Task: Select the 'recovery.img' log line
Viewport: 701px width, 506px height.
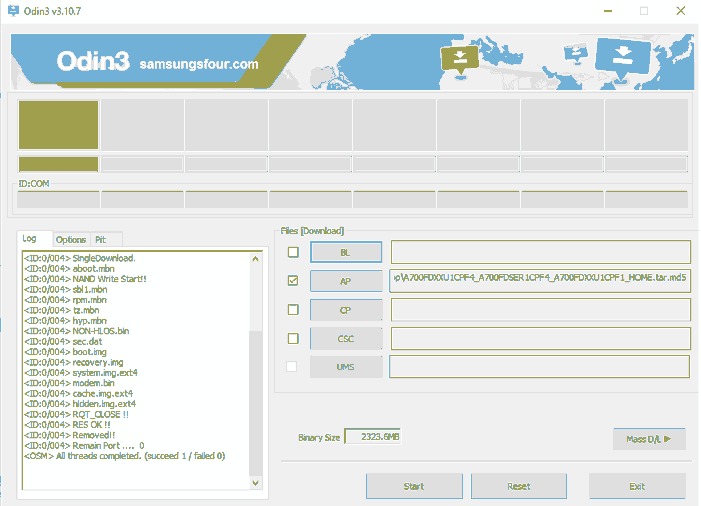Action: [x=73, y=362]
